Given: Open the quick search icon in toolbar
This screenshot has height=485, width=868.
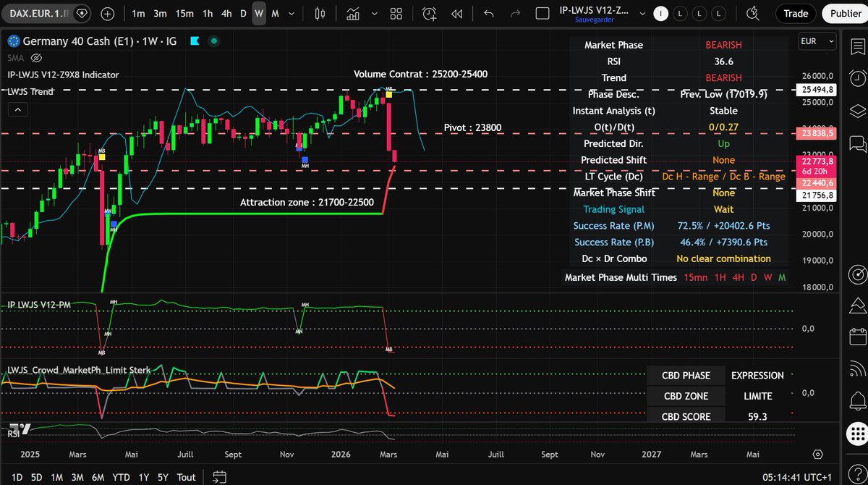Looking at the screenshot, I should (752, 13).
